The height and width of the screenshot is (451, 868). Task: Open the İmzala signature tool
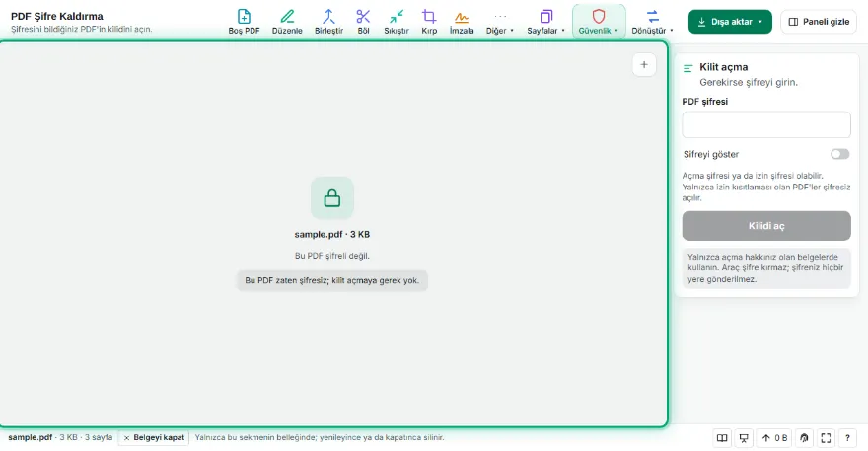coord(462,22)
